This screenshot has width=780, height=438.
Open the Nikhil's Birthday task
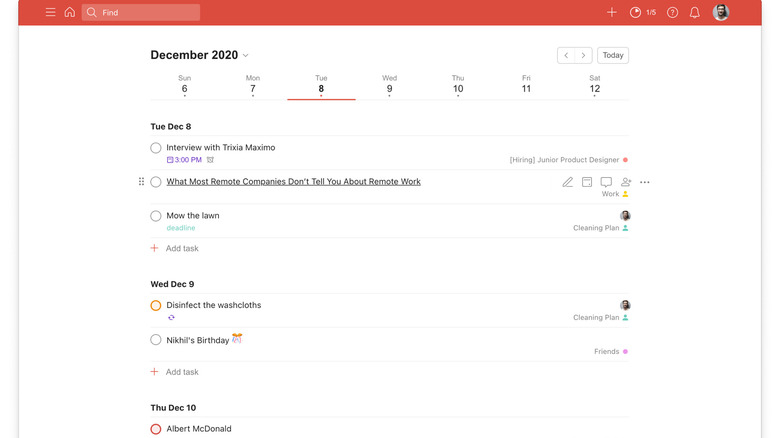click(x=204, y=339)
